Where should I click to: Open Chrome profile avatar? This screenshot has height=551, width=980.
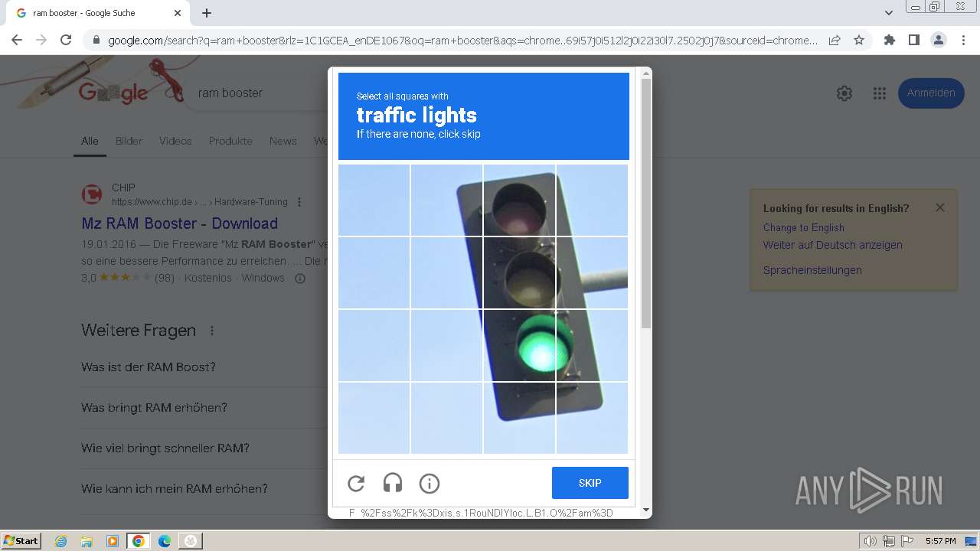tap(939, 40)
